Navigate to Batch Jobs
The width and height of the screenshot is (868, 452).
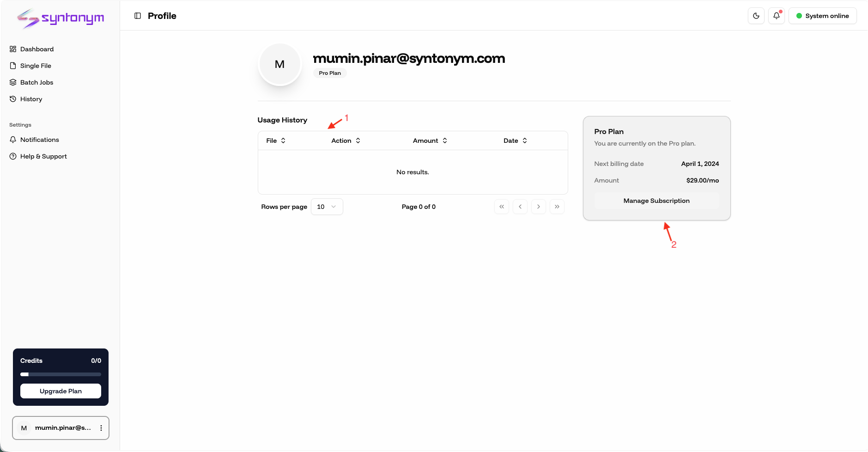click(x=36, y=82)
